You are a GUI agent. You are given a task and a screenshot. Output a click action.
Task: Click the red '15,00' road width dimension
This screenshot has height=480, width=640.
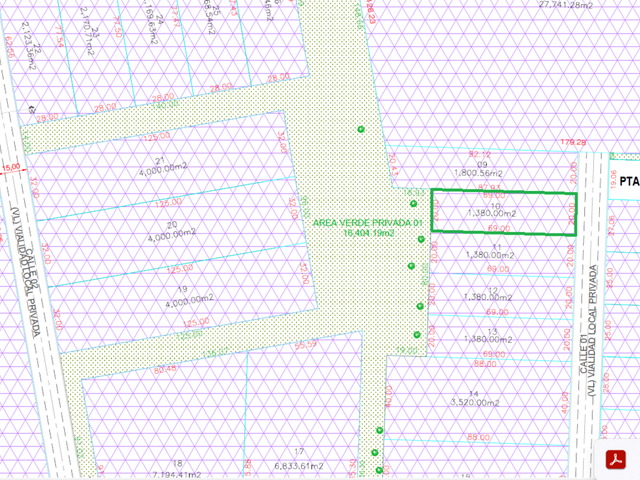click(11, 167)
